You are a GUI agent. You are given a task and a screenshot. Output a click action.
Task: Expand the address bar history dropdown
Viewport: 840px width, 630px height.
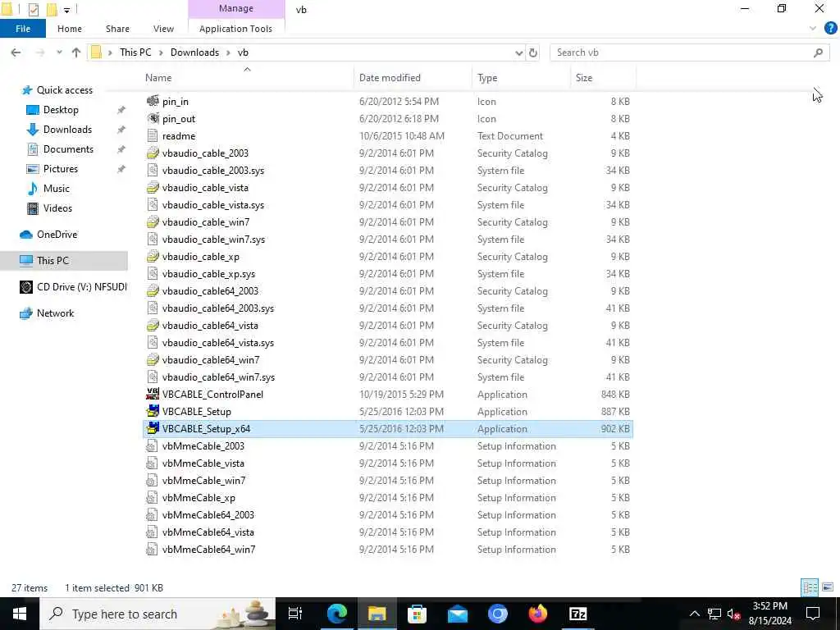point(518,52)
